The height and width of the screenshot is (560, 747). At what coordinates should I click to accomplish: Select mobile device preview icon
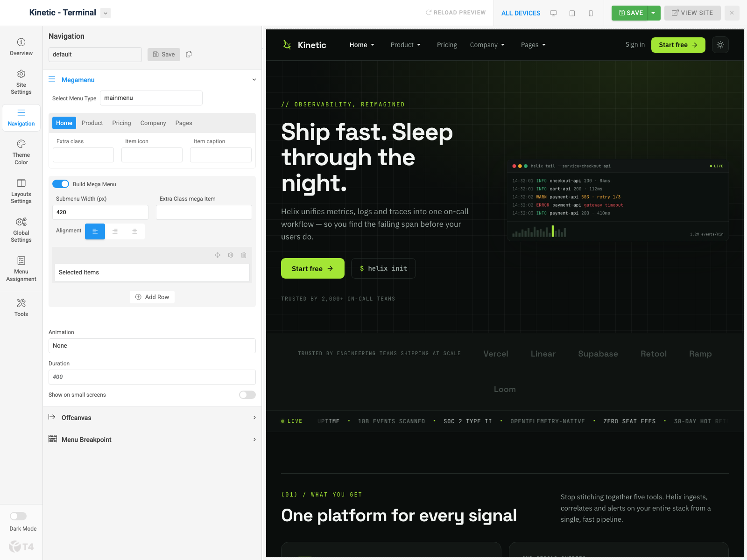[591, 13]
